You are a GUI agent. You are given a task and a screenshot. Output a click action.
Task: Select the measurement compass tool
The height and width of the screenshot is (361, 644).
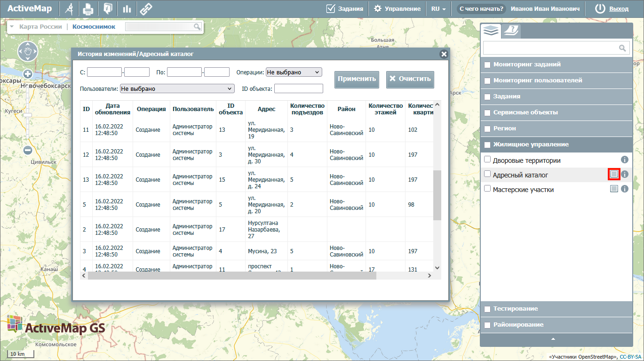[69, 8]
